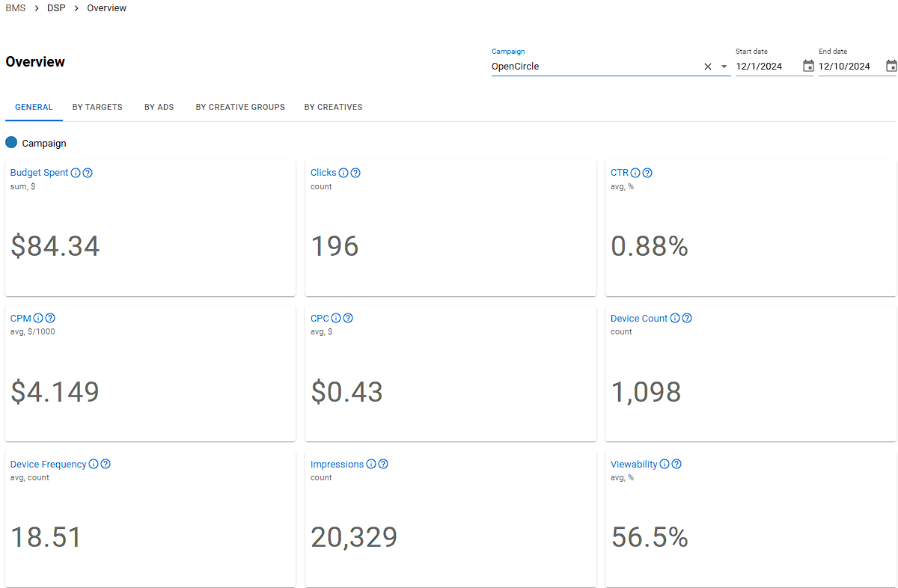898x588 pixels.
Task: Go to the By Creatives tab
Action: (333, 107)
